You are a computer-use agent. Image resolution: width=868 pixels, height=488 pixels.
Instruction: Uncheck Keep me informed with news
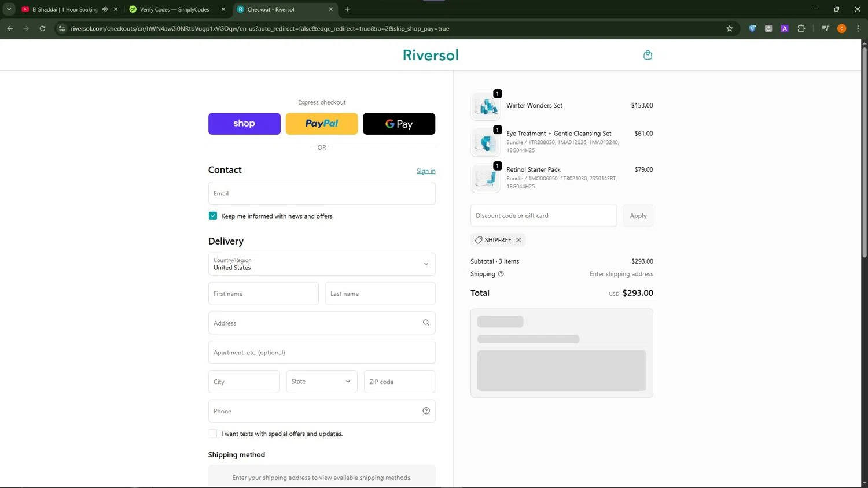click(x=213, y=216)
